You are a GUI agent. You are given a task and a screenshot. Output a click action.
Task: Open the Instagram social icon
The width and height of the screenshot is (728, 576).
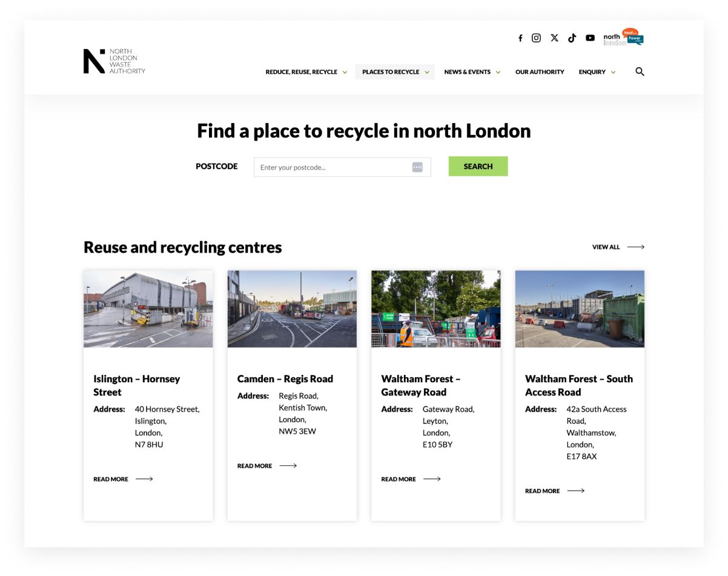point(536,38)
